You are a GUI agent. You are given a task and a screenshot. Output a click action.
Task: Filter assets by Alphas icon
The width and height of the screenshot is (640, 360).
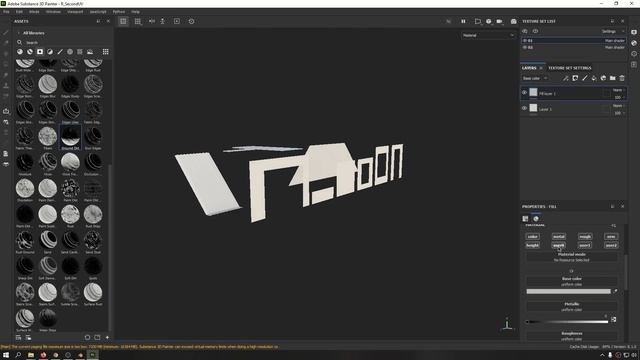[70, 52]
